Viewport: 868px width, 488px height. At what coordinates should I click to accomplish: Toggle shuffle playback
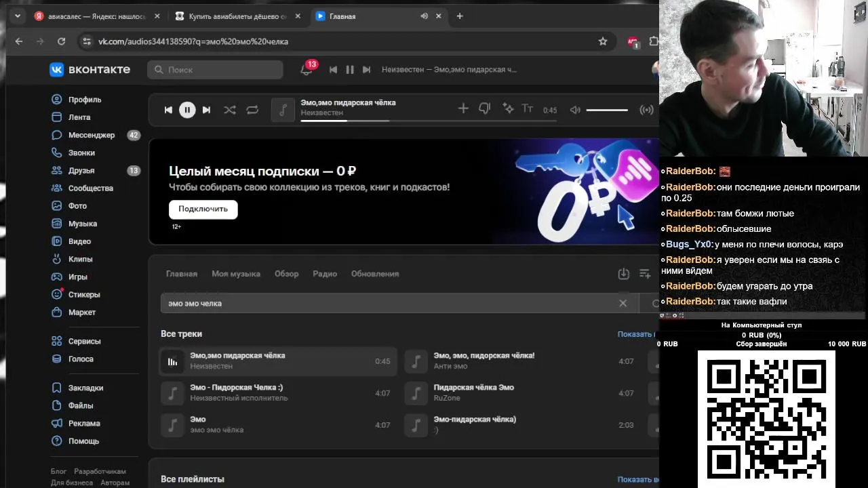click(230, 110)
